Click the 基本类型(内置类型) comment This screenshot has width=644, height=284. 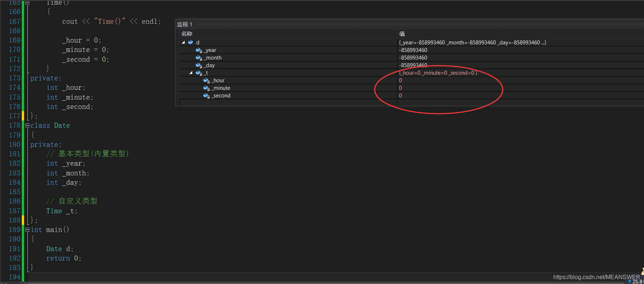88,154
